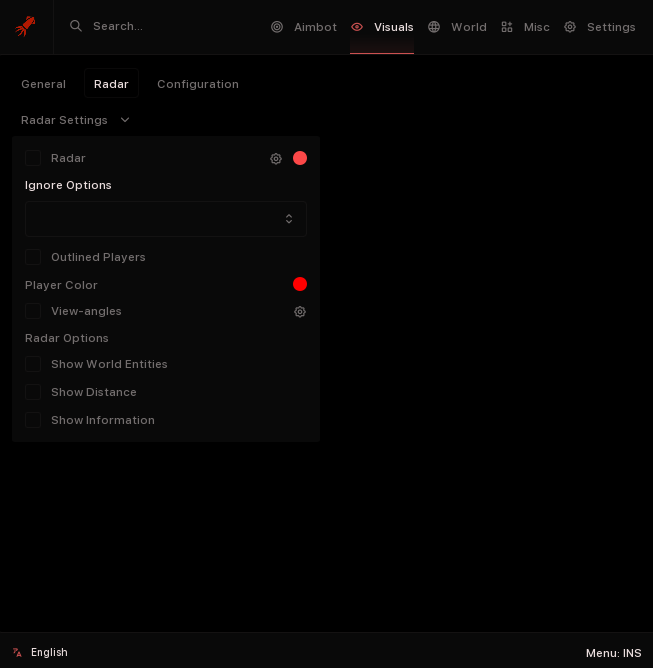Open the Player Color swatch
The image size is (653, 668).
tap(300, 284)
